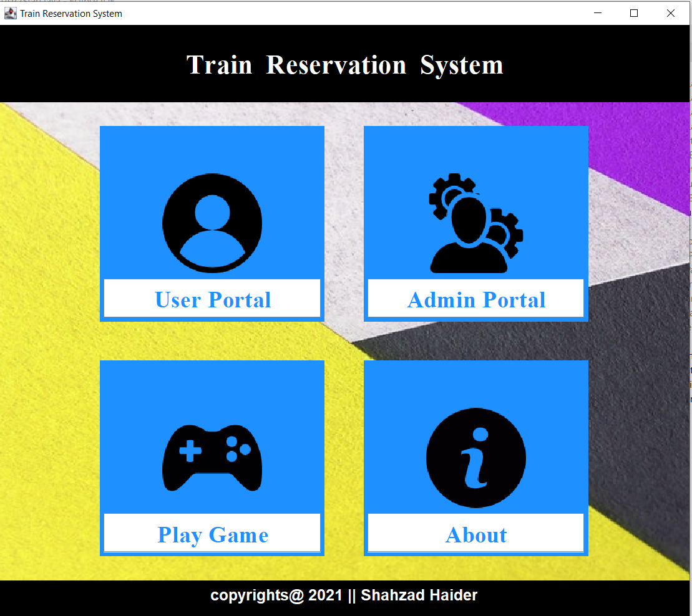Open the User Portal button
692x616 pixels.
(212, 298)
